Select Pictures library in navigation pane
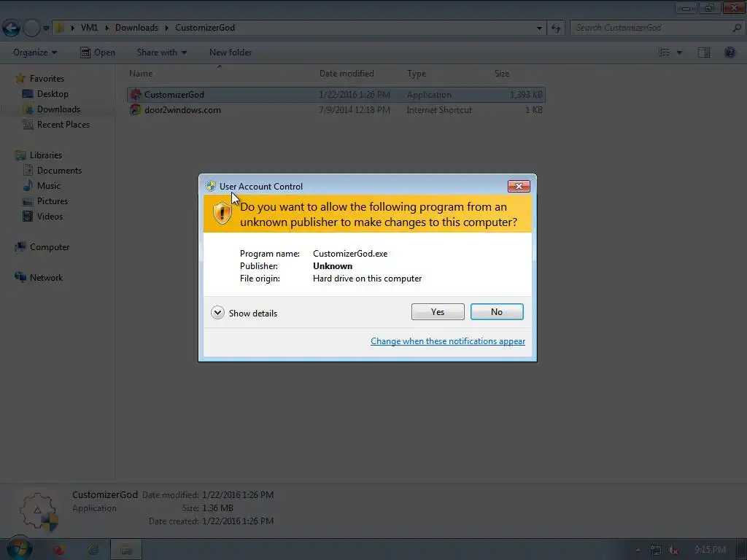Image resolution: width=747 pixels, height=560 pixels. coord(53,201)
